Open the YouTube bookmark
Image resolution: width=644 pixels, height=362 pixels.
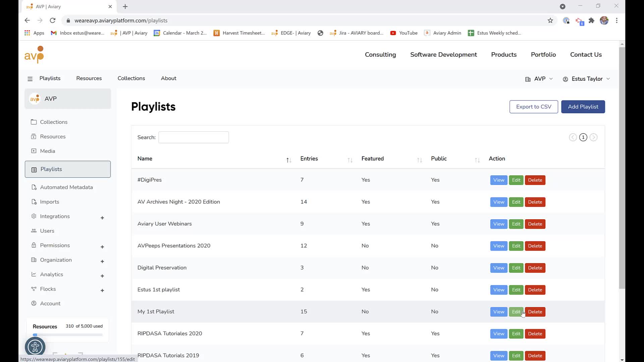(x=404, y=33)
